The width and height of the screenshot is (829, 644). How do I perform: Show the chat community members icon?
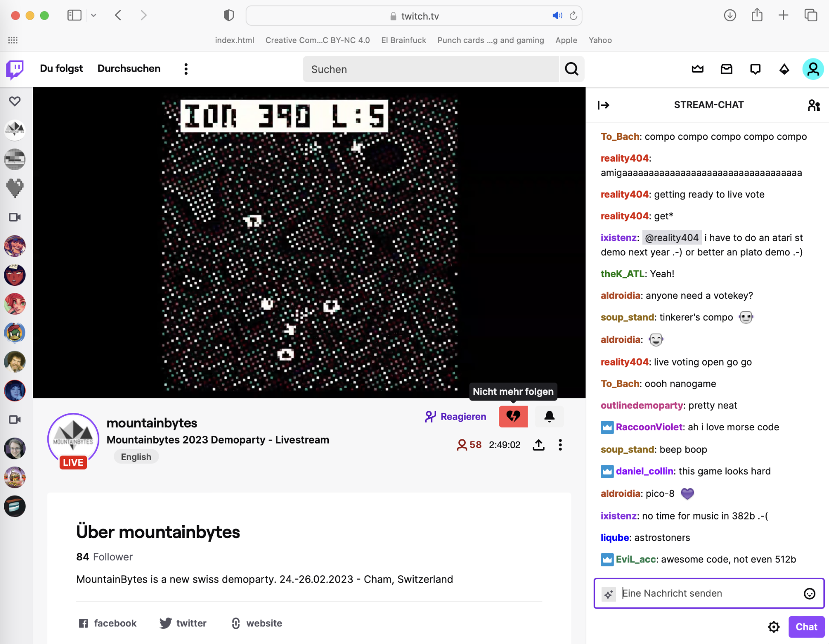tap(814, 105)
